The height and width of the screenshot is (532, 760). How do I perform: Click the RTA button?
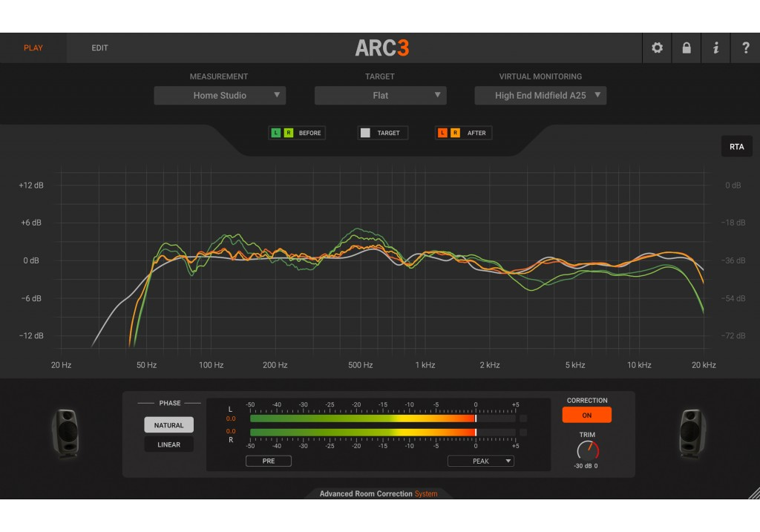[737, 147]
